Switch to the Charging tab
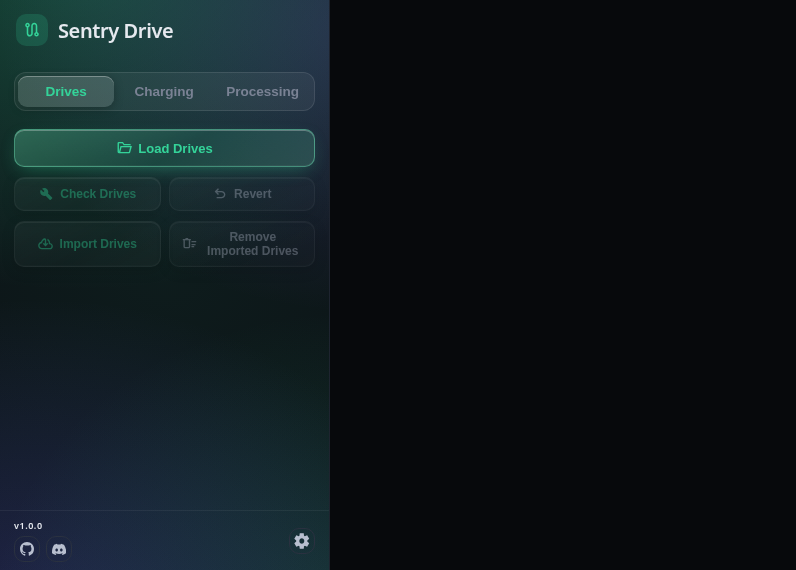Image resolution: width=796 pixels, height=570 pixels. (164, 91)
